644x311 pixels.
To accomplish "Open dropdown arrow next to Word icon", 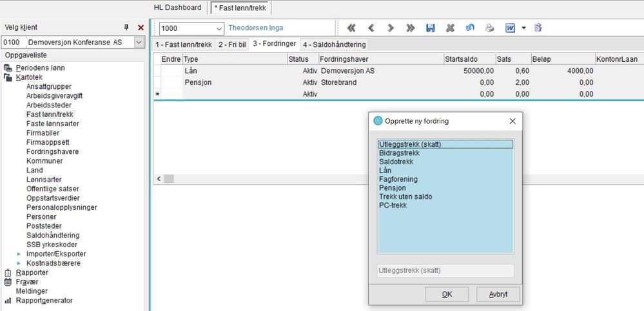I will [x=523, y=28].
